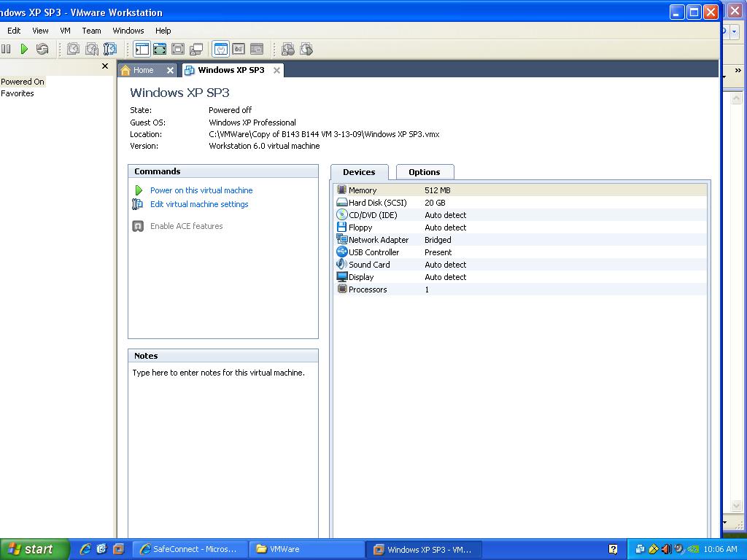The image size is (747, 560).
Task: Click the Sound Card speaker icon
Action: pos(341,264)
